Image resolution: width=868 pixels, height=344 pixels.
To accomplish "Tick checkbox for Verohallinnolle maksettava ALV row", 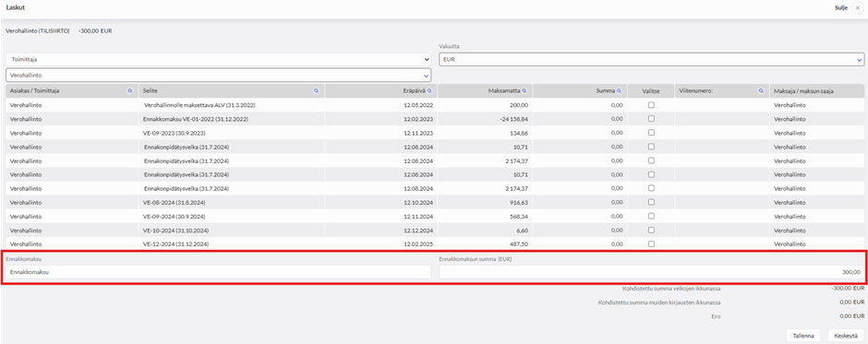I will click(x=651, y=104).
